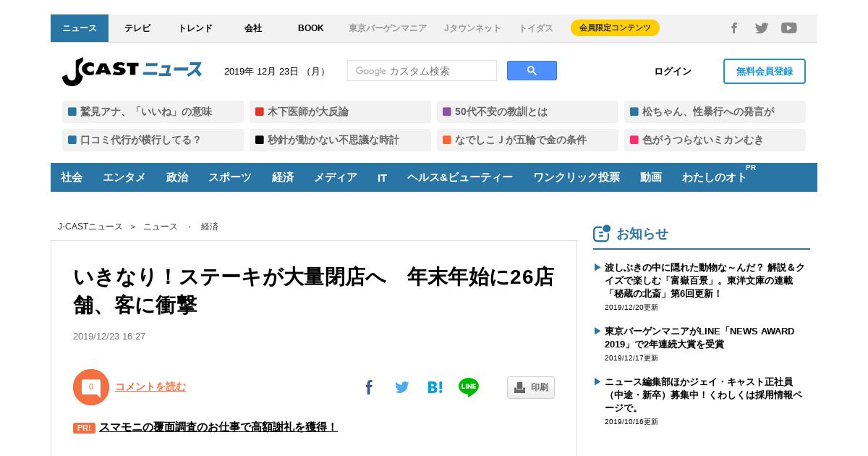Screen dimensions: 868x456
Task: Open メディア category in navigation
Action: [x=336, y=177]
